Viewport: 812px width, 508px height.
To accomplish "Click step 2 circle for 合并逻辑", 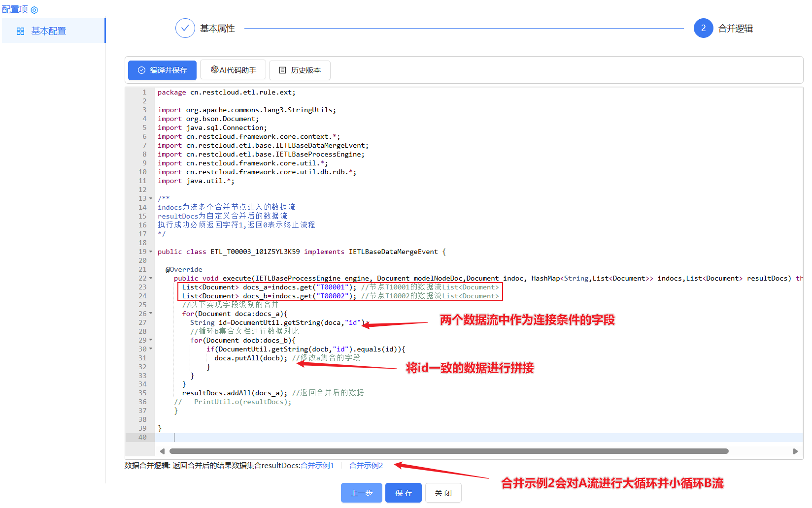I will pyautogui.click(x=703, y=28).
